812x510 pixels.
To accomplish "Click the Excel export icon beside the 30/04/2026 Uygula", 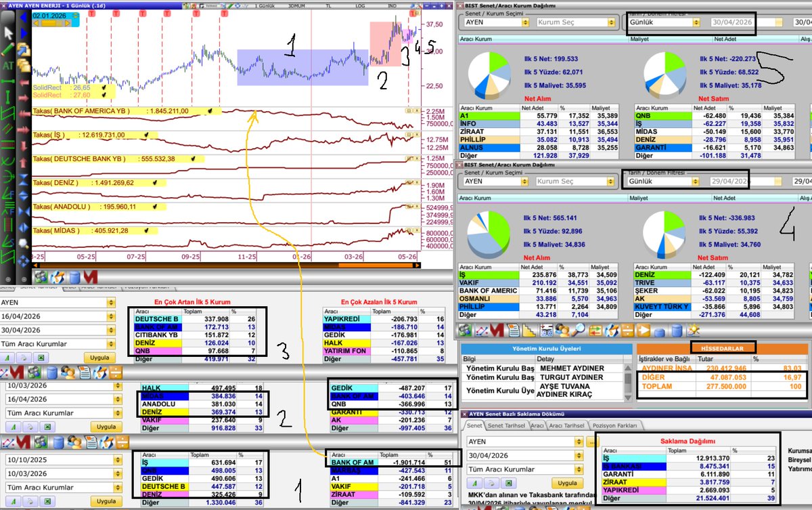I will click(41, 358).
